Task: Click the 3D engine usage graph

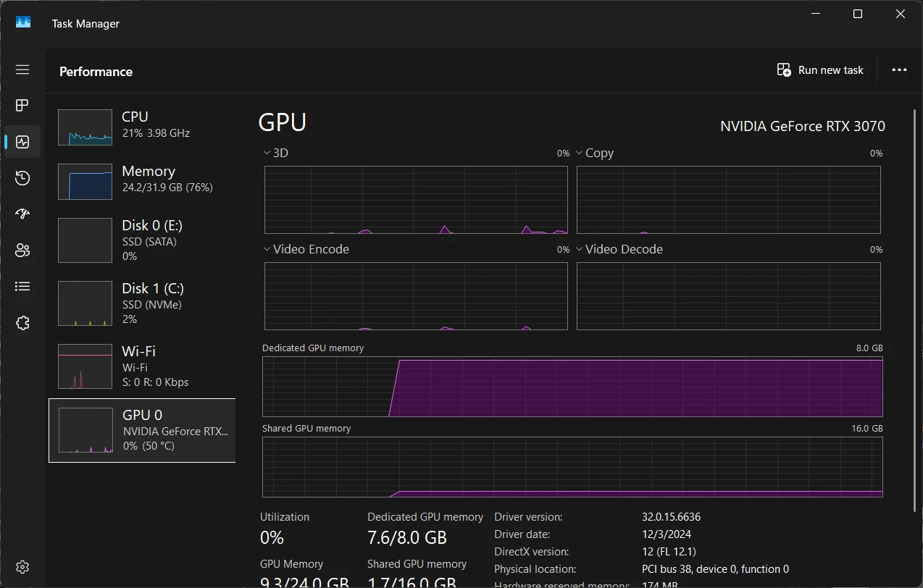Action: [416, 200]
